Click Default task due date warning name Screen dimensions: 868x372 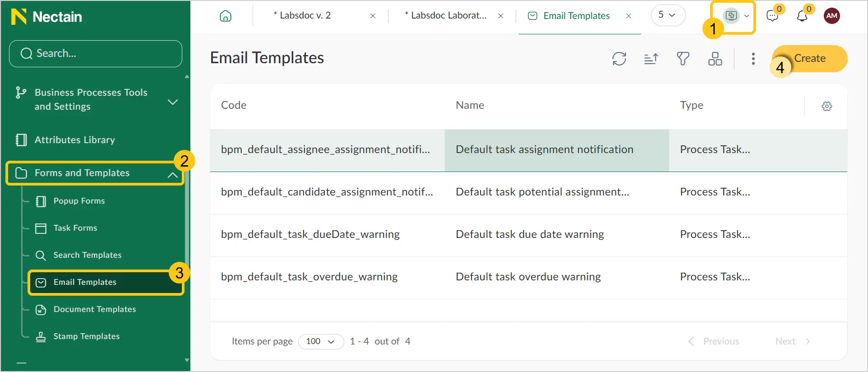530,235
